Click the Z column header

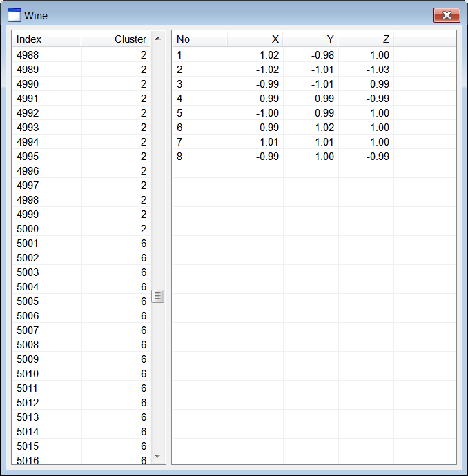[366, 39]
